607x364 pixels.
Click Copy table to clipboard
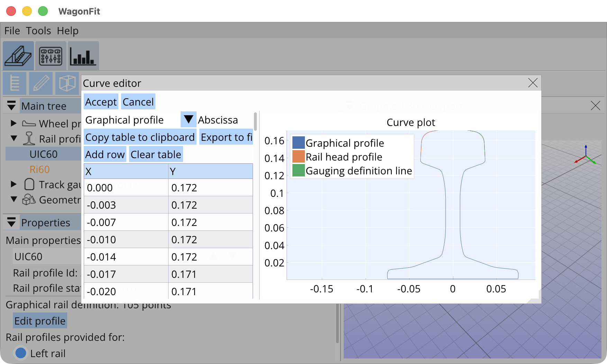click(140, 137)
